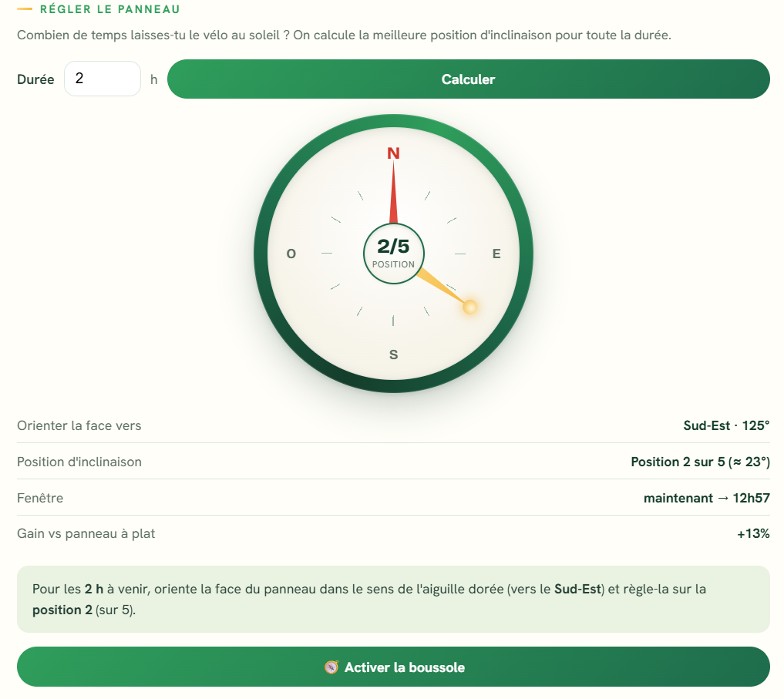Click the S south label on compass

coord(393,355)
